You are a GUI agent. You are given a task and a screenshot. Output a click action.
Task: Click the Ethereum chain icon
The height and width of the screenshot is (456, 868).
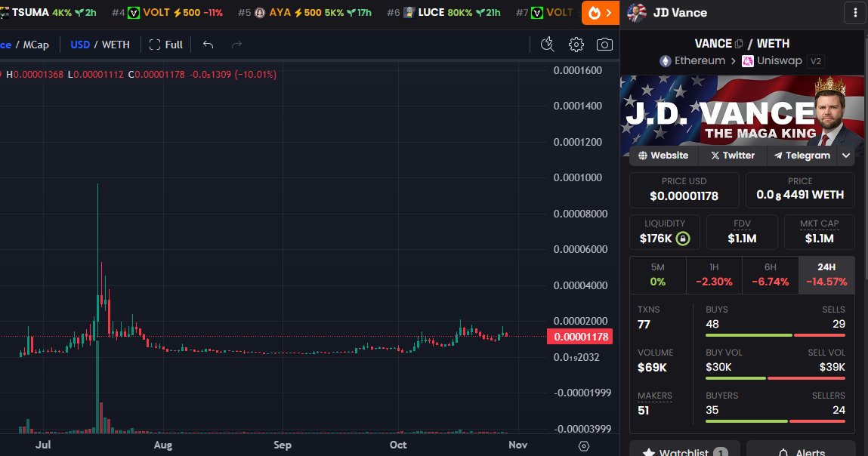click(666, 61)
